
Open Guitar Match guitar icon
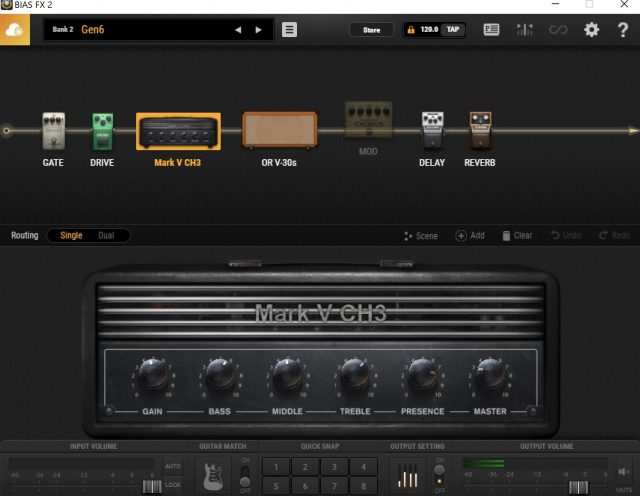click(213, 476)
